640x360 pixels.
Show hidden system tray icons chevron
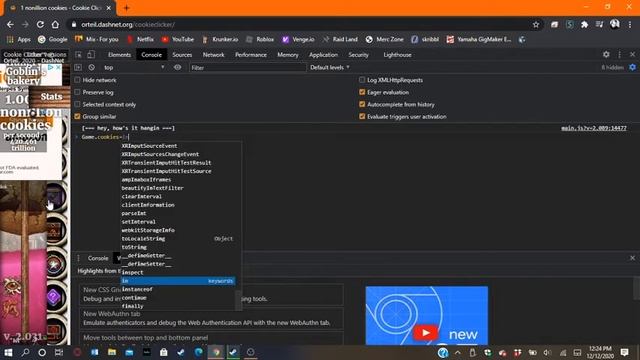(458, 352)
